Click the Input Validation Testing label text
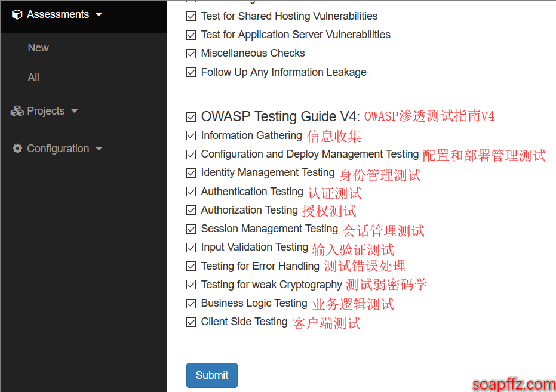This screenshot has height=392, width=556. [254, 247]
